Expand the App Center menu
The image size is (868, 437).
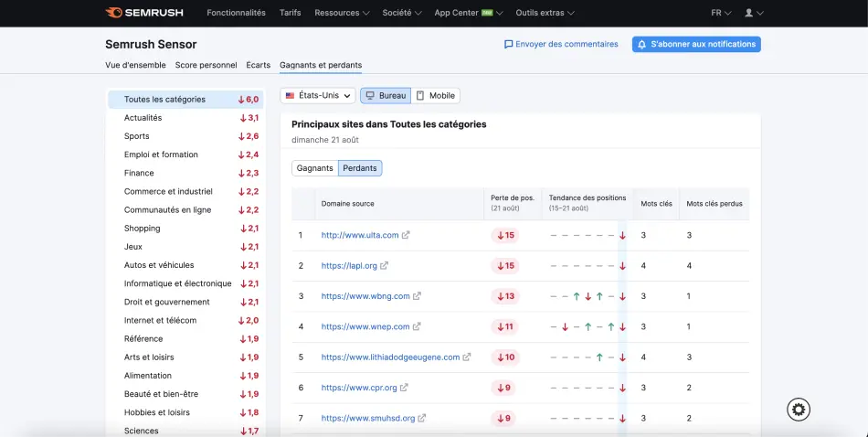point(469,13)
